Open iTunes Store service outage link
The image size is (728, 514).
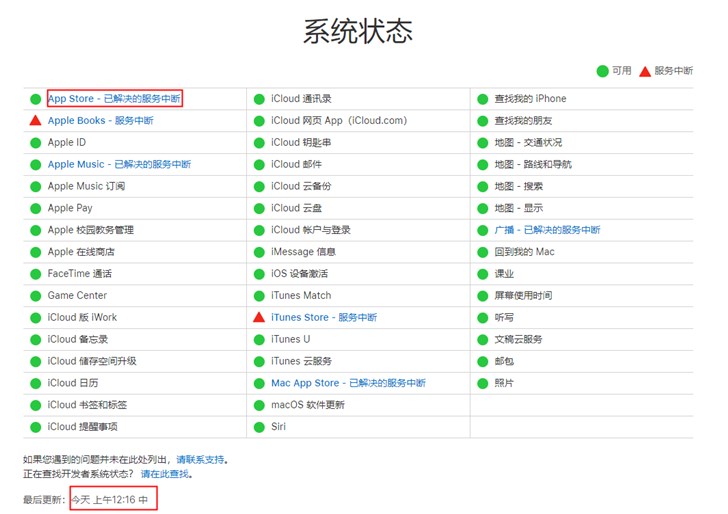tap(324, 318)
